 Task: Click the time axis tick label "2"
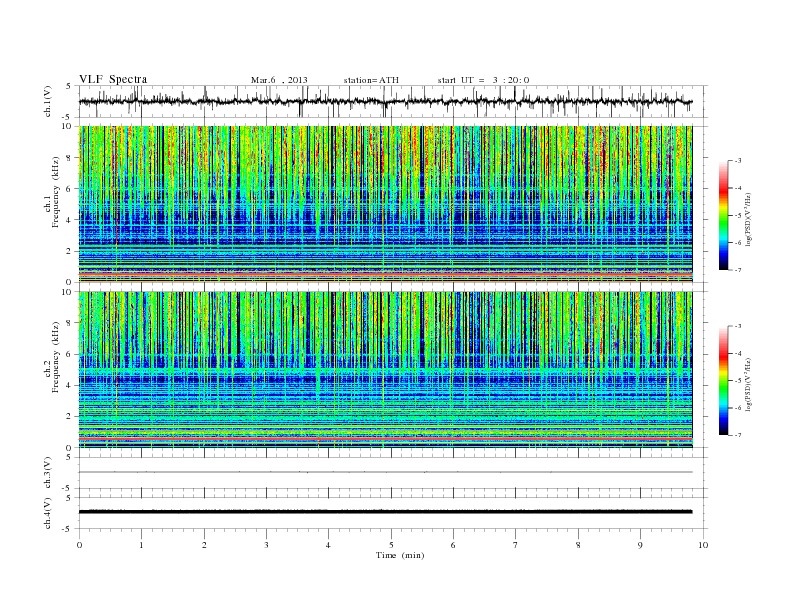click(x=204, y=545)
